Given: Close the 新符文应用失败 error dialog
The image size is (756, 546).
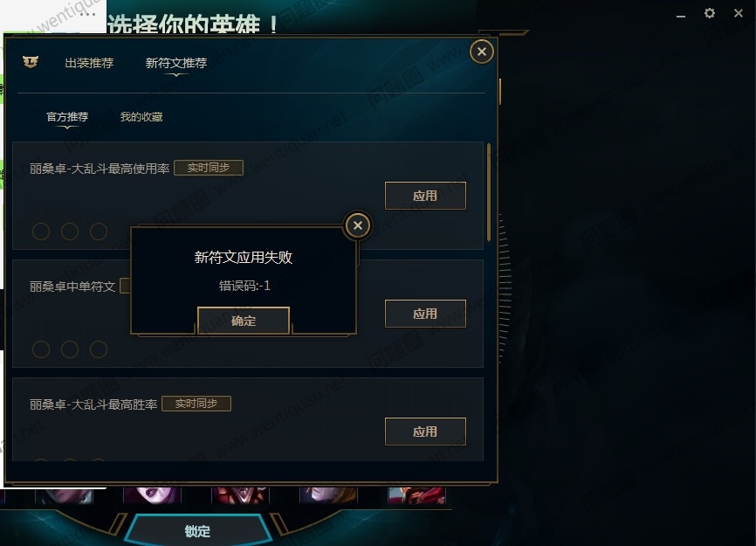Looking at the screenshot, I should click(x=358, y=225).
